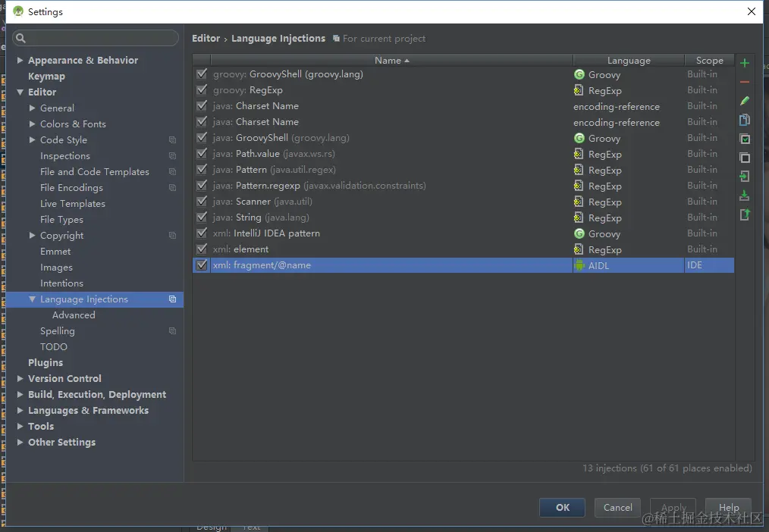Click the Import injections download icon
This screenshot has height=532, width=769.
point(745,196)
